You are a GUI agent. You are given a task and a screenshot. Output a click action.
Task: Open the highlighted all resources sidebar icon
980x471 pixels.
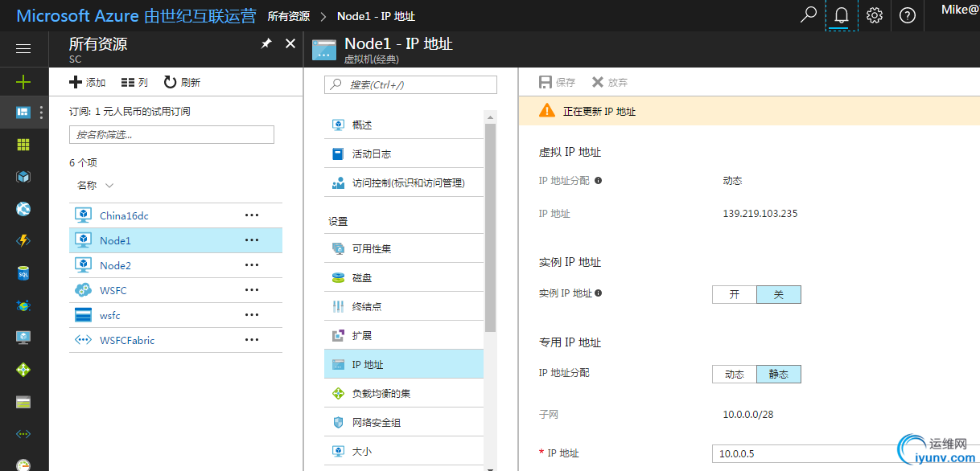23,113
